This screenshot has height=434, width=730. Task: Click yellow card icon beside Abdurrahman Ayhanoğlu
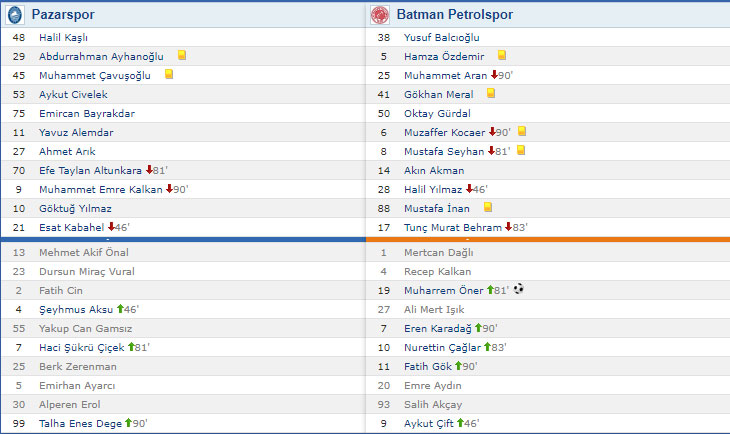click(182, 56)
